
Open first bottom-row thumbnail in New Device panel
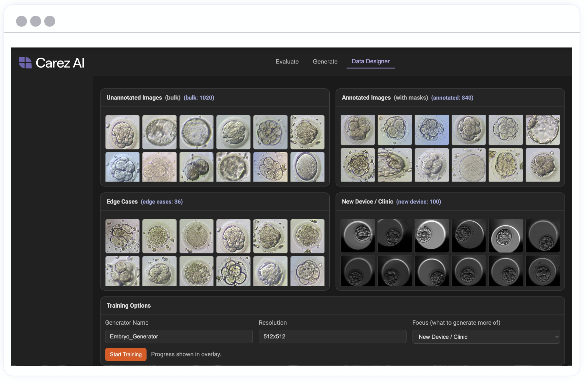pyautogui.click(x=358, y=271)
